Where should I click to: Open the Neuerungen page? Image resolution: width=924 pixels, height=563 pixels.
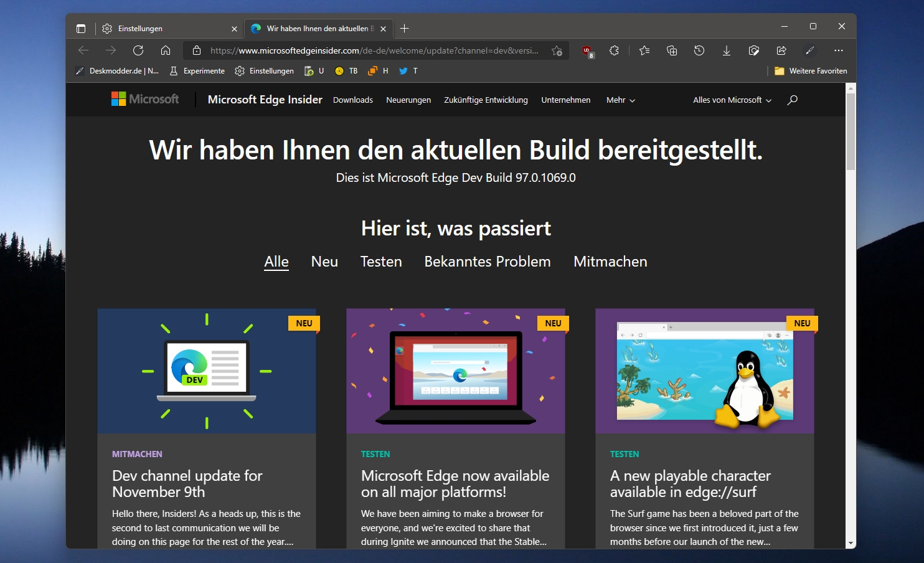pyautogui.click(x=408, y=100)
